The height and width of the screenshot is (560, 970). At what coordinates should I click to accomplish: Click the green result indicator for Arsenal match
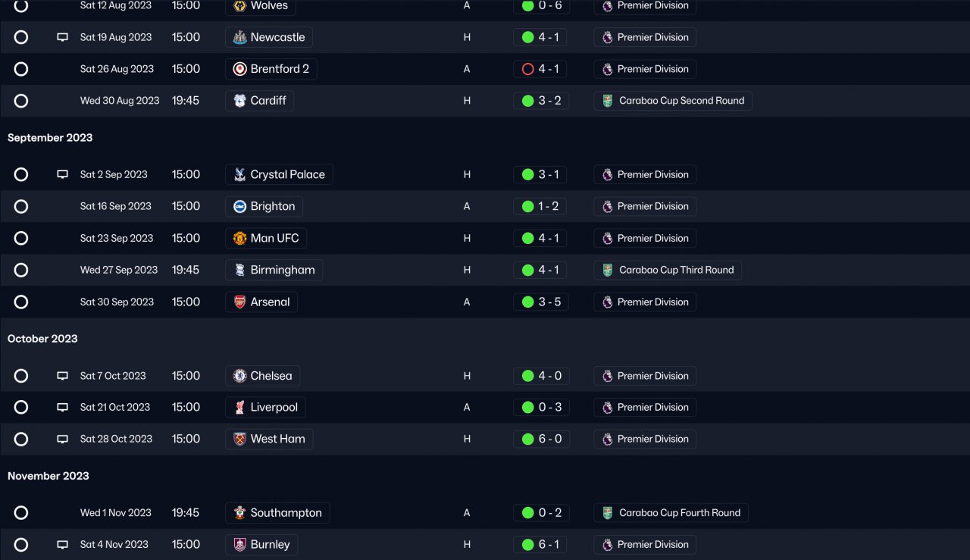click(x=528, y=302)
